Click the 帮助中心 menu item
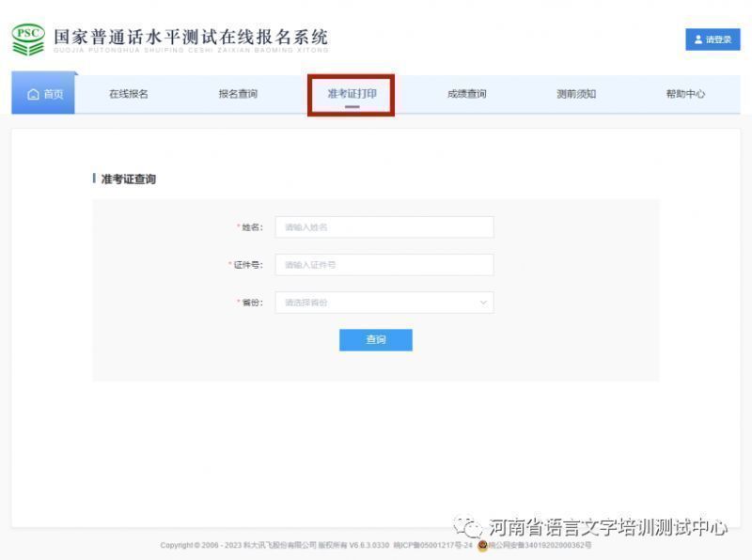The image size is (752, 560). tap(687, 94)
